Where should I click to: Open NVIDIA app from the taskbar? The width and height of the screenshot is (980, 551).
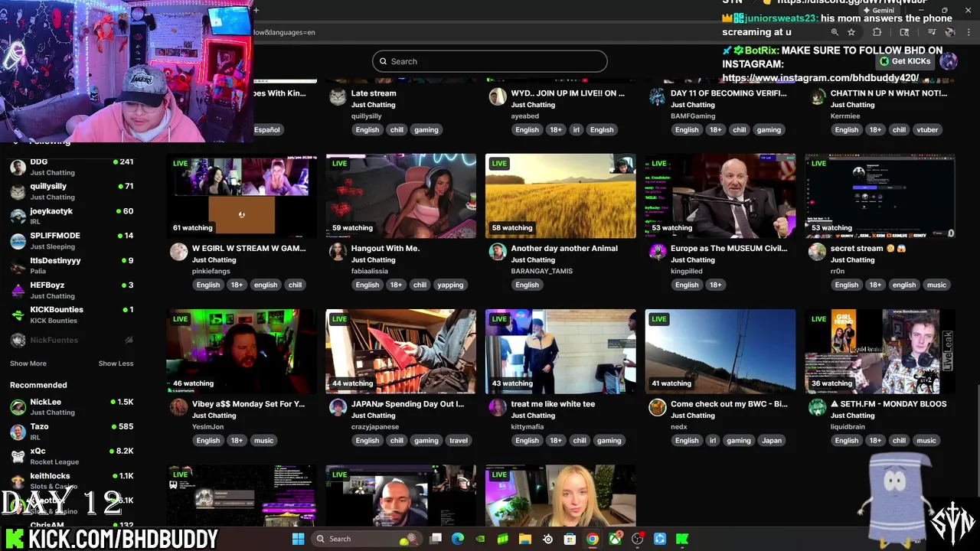tap(480, 539)
